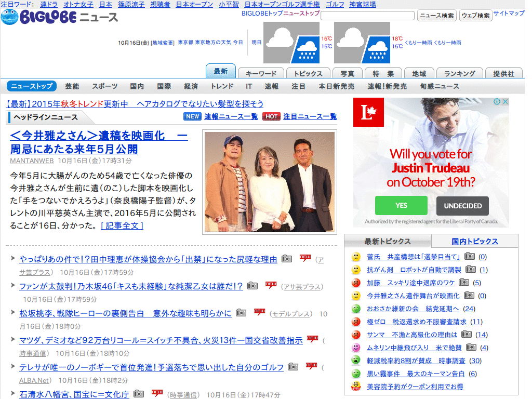
Task: Click the 日本オープン trending keyword
Action: click(194, 4)
